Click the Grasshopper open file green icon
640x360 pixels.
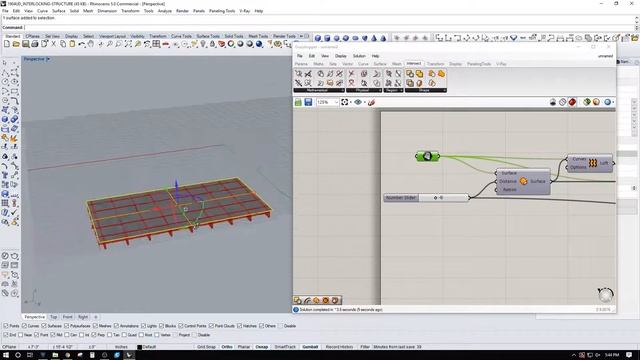(x=298, y=102)
